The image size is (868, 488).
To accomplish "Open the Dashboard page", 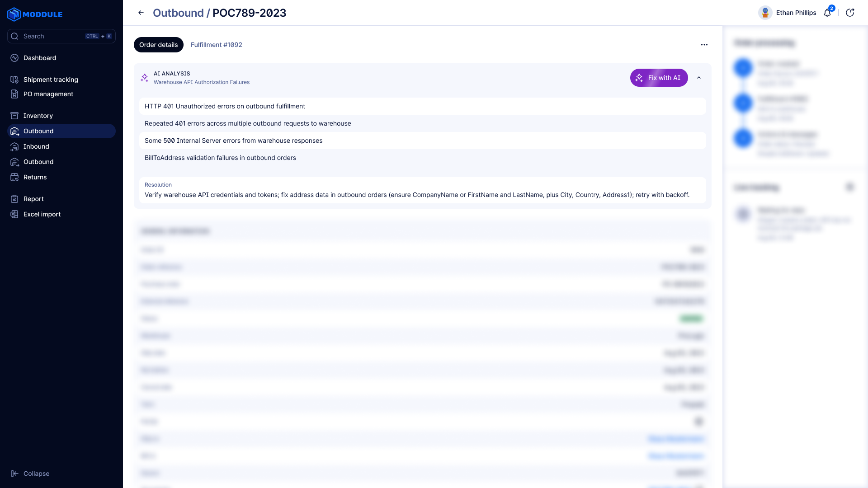I will click(x=40, y=58).
